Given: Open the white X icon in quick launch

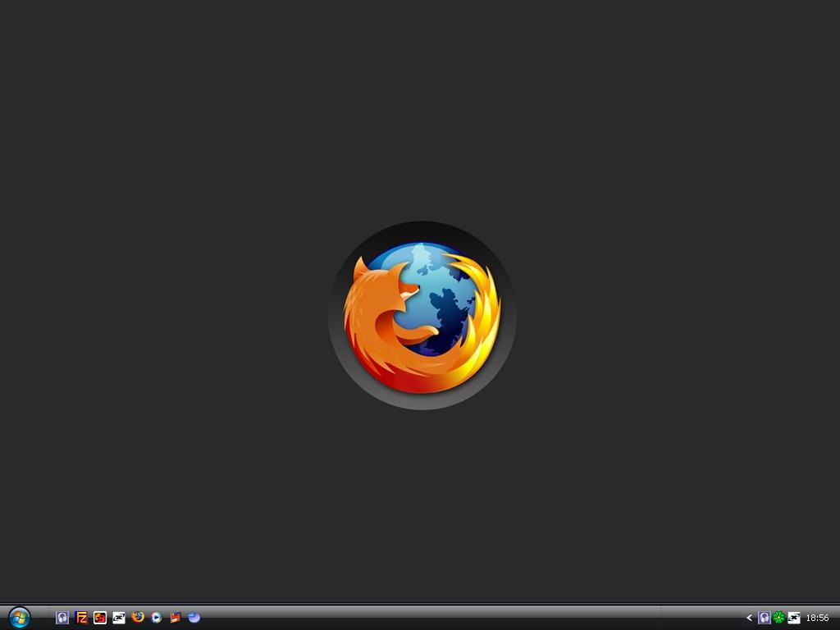Looking at the screenshot, I should (118, 618).
